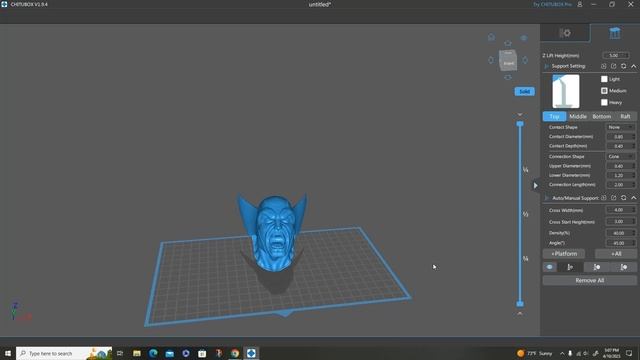640x360 pixels.
Task: Select the Bottom support tab
Action: 602,116
